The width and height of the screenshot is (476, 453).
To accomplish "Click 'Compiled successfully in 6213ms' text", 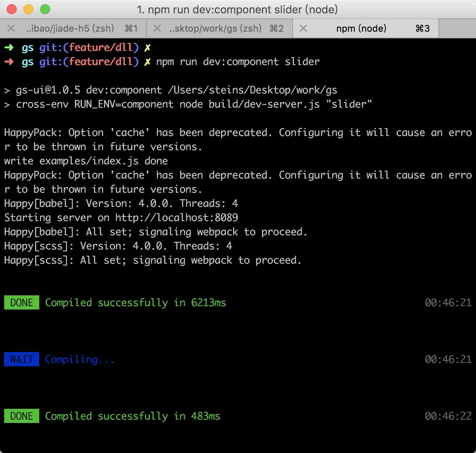I will coord(136,302).
